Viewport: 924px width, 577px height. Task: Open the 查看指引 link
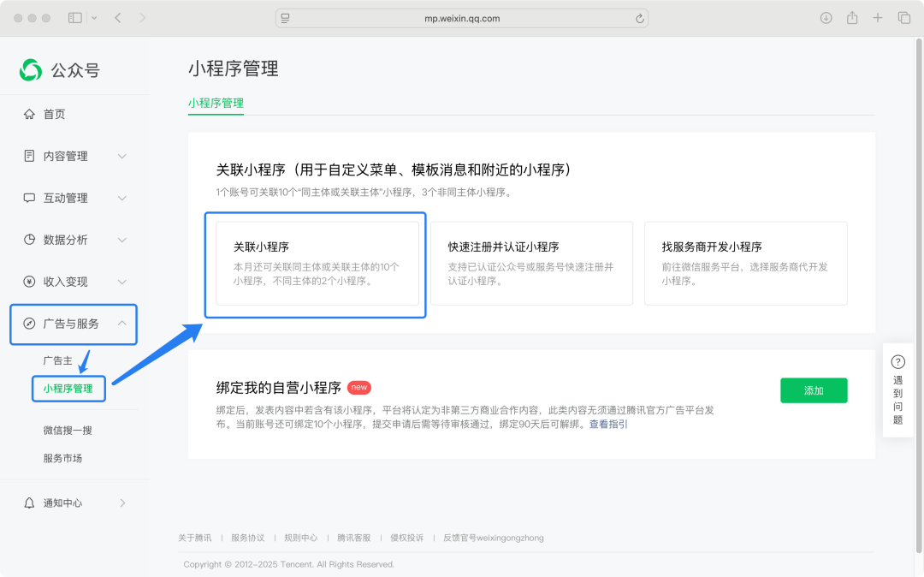click(x=608, y=424)
